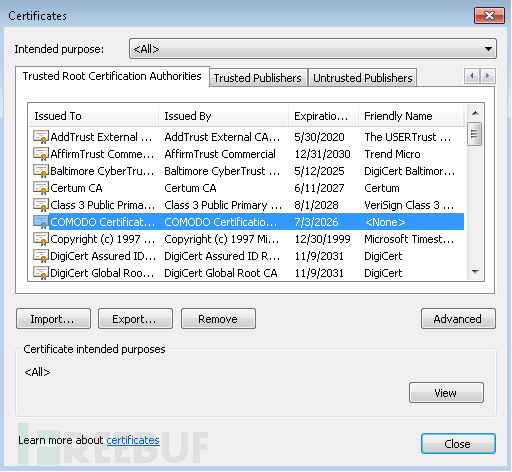Select the Certum CA issued-to entry
512x472 pixels.
(x=76, y=188)
